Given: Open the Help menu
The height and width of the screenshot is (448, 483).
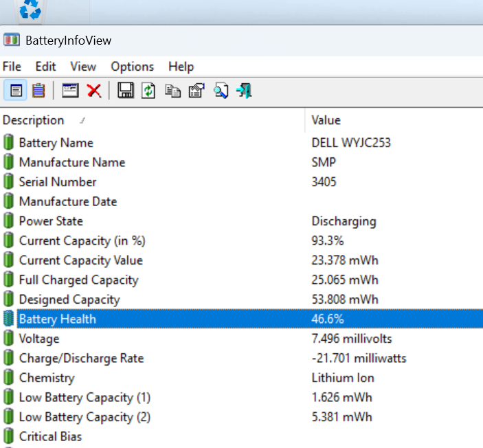Looking at the screenshot, I should tap(181, 67).
